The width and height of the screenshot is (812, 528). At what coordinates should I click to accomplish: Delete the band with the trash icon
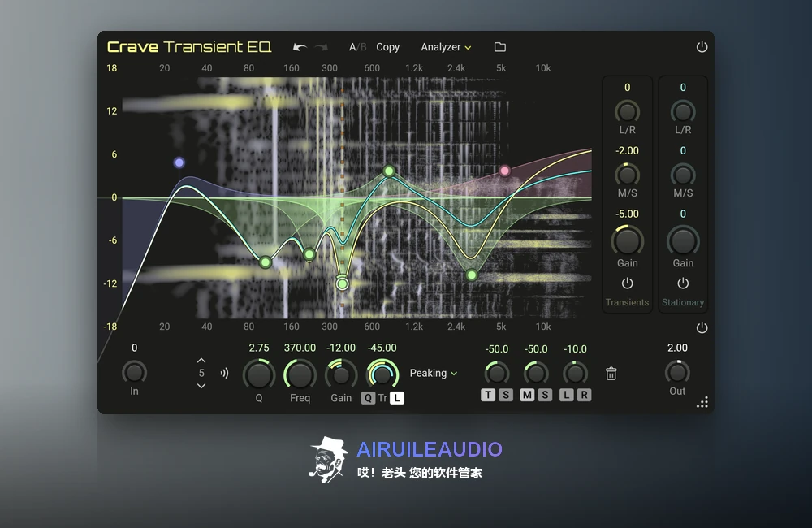point(611,373)
